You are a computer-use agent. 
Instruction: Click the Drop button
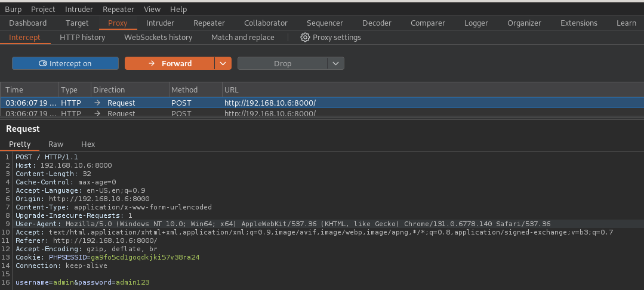click(282, 63)
